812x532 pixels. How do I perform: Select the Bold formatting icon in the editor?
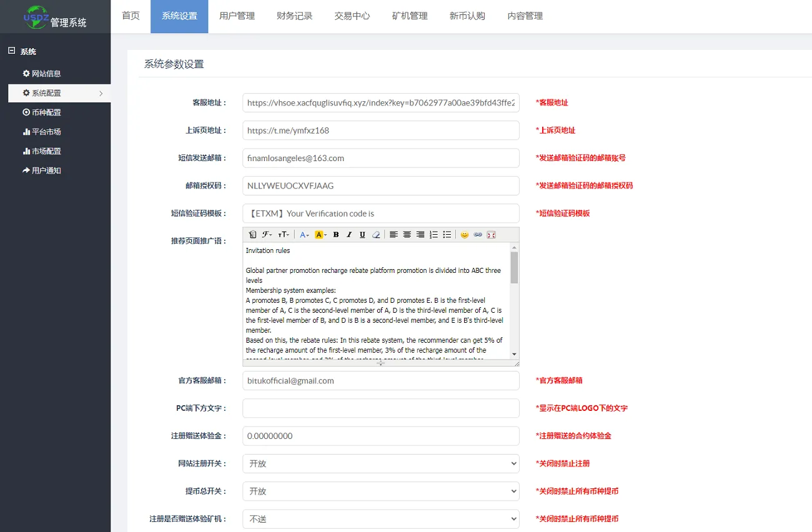pos(335,234)
